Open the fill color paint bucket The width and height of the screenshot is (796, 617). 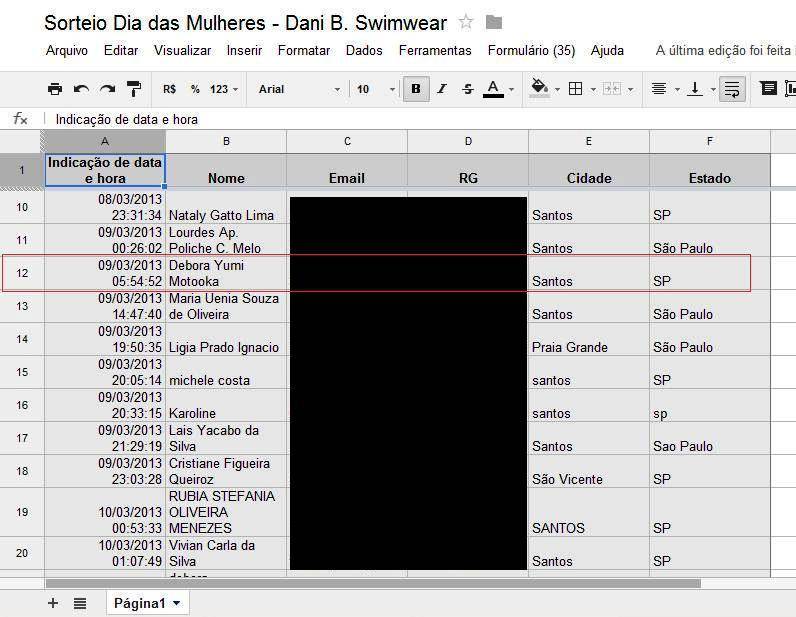[541, 89]
